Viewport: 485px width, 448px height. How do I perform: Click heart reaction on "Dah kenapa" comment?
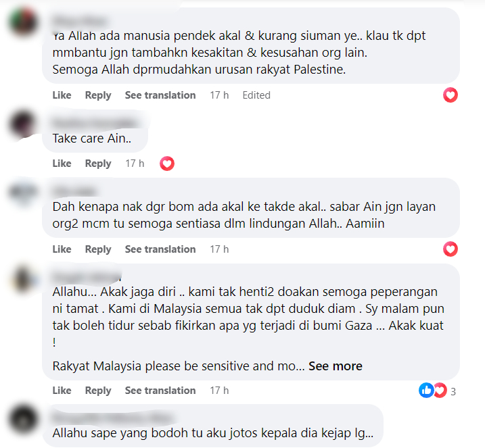[x=451, y=249]
